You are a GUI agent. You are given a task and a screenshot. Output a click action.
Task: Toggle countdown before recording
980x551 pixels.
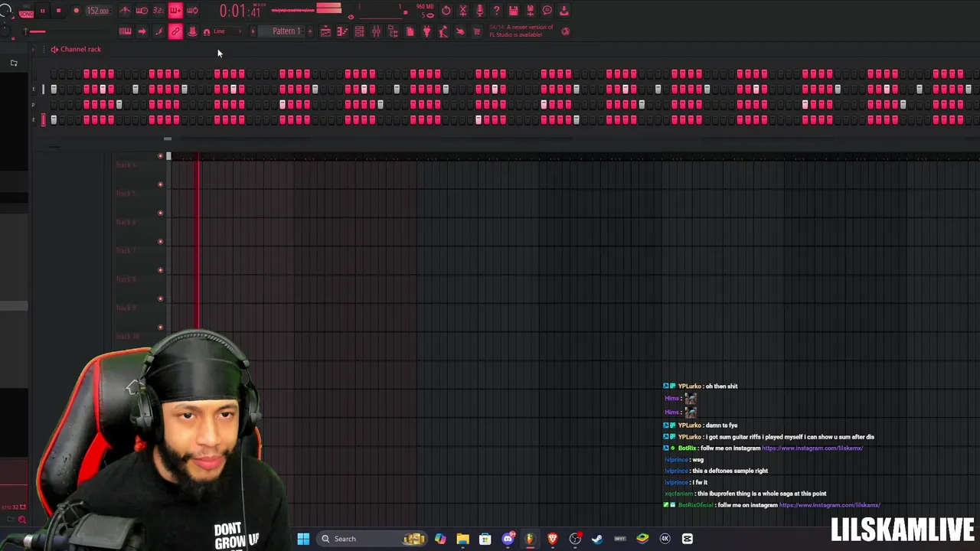tap(158, 11)
